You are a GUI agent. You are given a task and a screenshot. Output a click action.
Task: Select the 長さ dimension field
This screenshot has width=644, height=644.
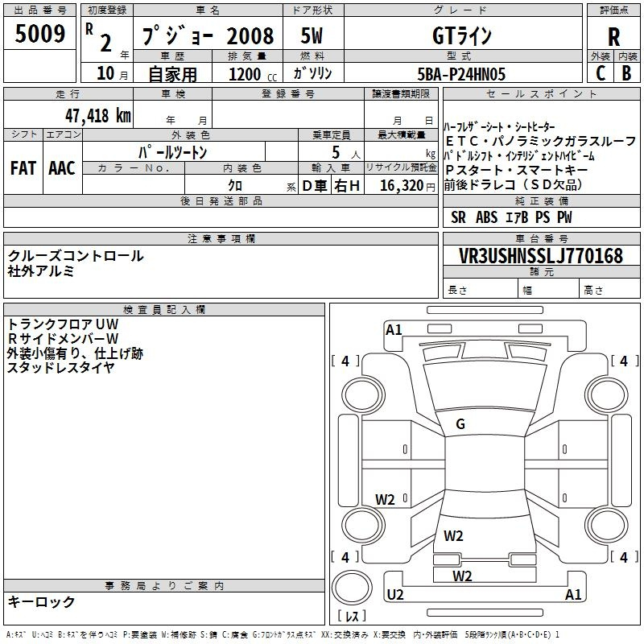pyautogui.click(x=481, y=290)
